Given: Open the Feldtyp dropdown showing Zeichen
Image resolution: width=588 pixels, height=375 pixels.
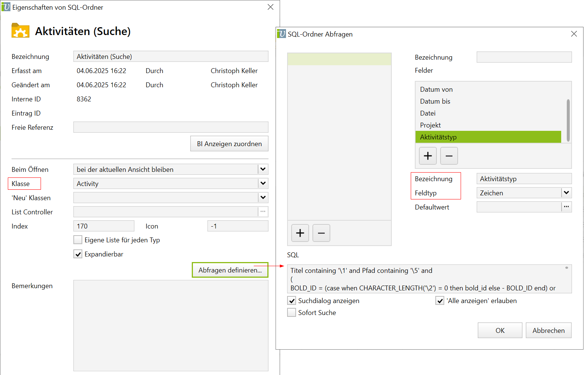Looking at the screenshot, I should tap(566, 193).
